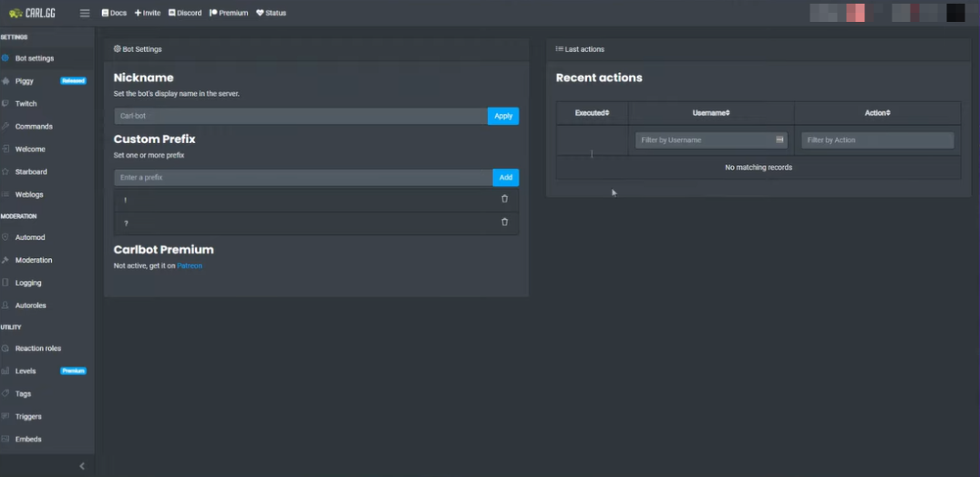The width and height of the screenshot is (980, 477).
Task: Sort table by Username column
Action: pos(711,113)
